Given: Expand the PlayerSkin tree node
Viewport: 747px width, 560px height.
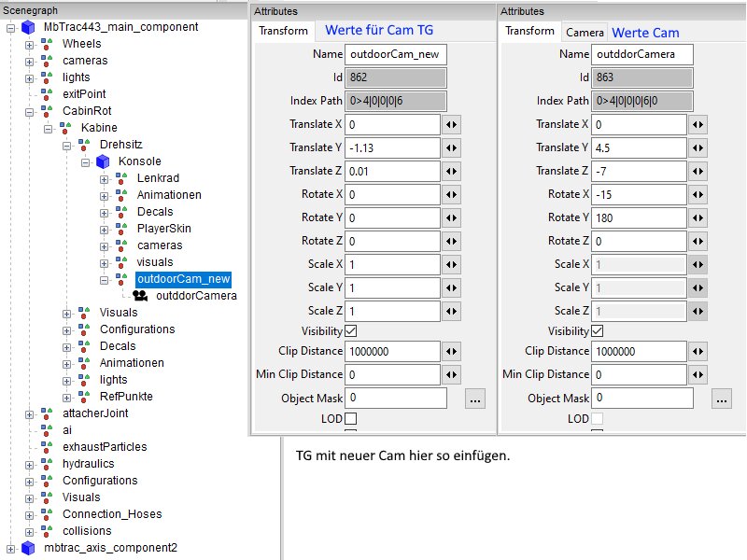Looking at the screenshot, I should pos(105,229).
